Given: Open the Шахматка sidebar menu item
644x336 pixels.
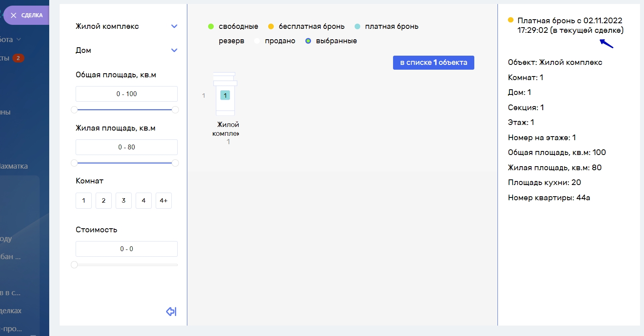Looking at the screenshot, I should click(14, 166).
